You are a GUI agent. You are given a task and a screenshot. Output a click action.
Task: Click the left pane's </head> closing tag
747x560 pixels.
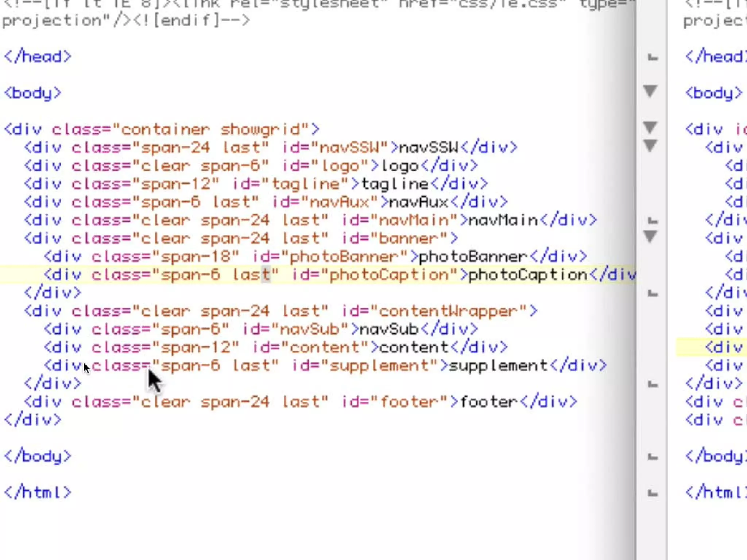tap(38, 57)
